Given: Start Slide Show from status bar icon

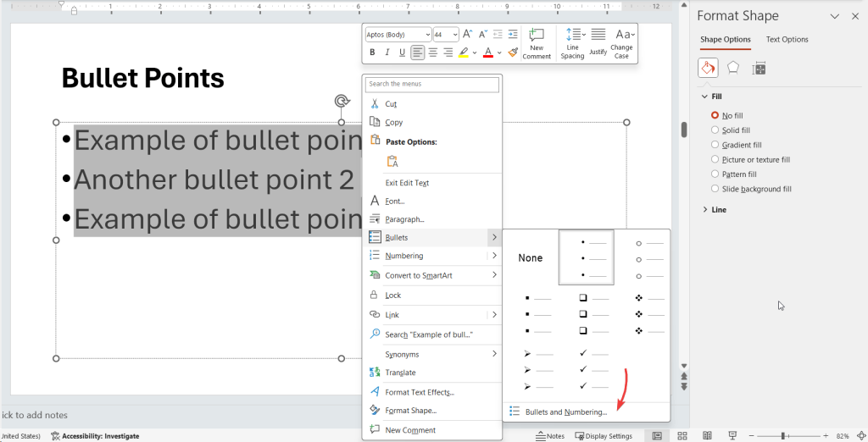Looking at the screenshot, I should coord(732,435).
